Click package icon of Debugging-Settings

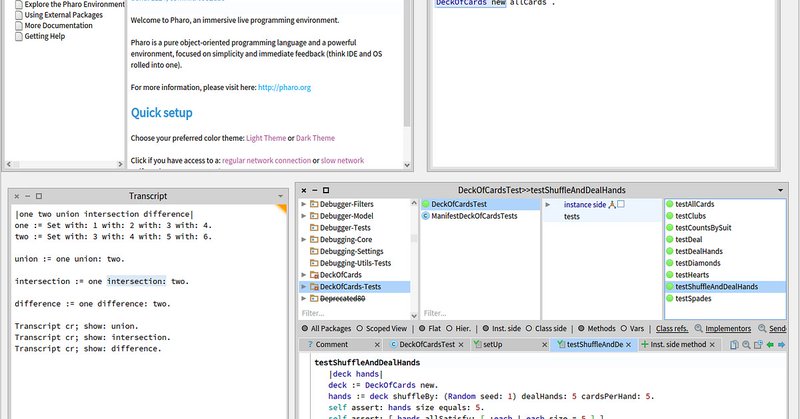point(314,251)
